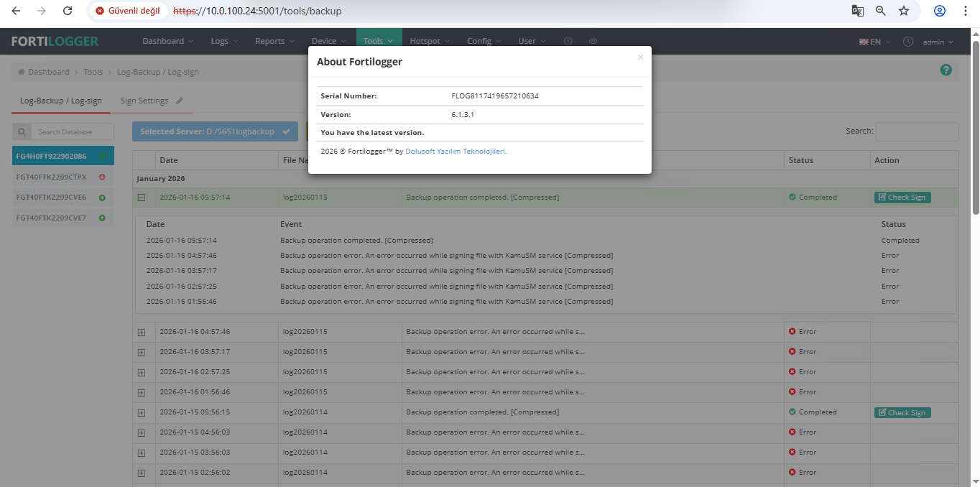This screenshot has width=980, height=487.
Task: Open the Tools menu
Action: (x=378, y=41)
